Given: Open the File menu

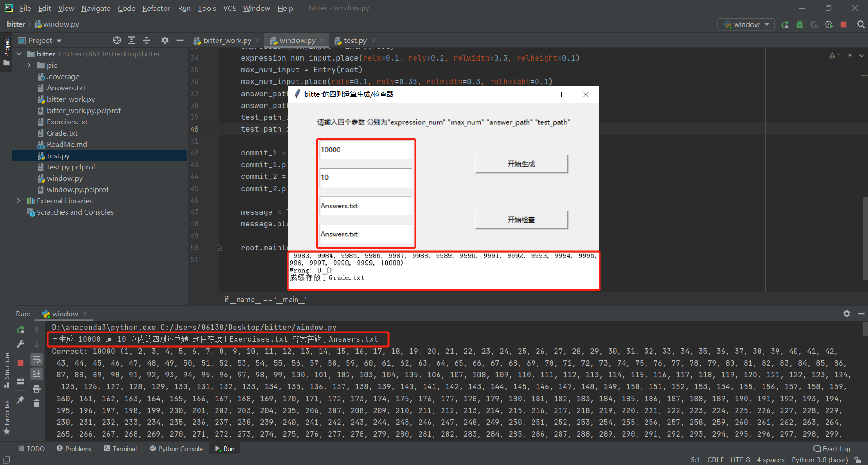Looking at the screenshot, I should click(25, 8).
